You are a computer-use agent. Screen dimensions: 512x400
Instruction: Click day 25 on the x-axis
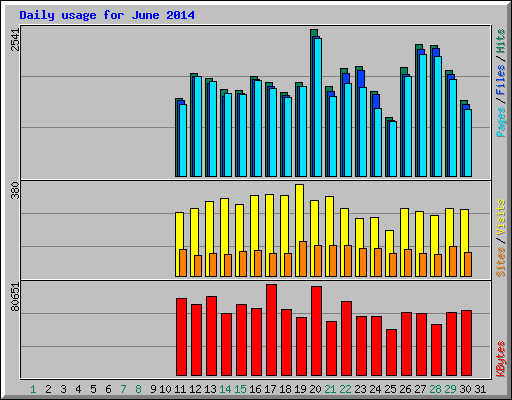[390, 389]
